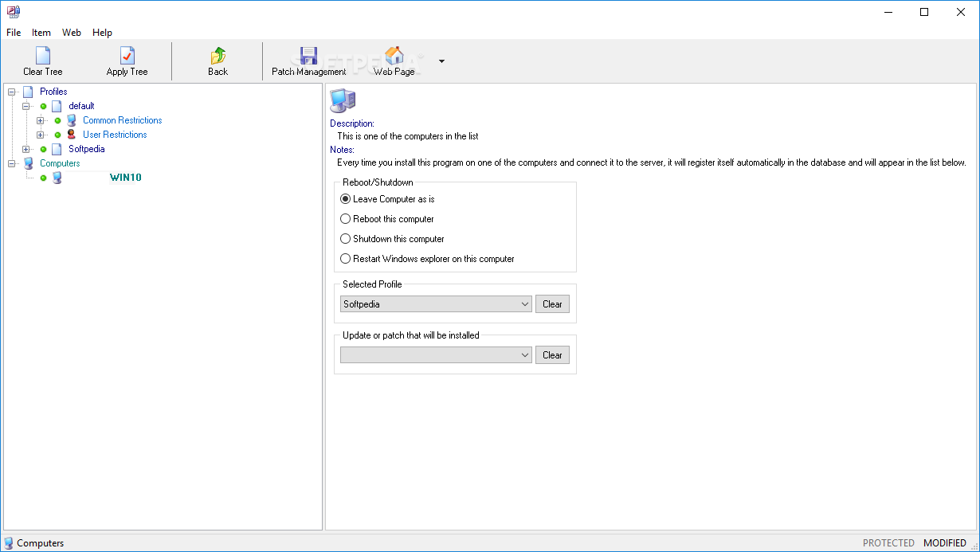The image size is (980, 552).
Task: Click the Back arrow toolbar icon
Action: 218,56
